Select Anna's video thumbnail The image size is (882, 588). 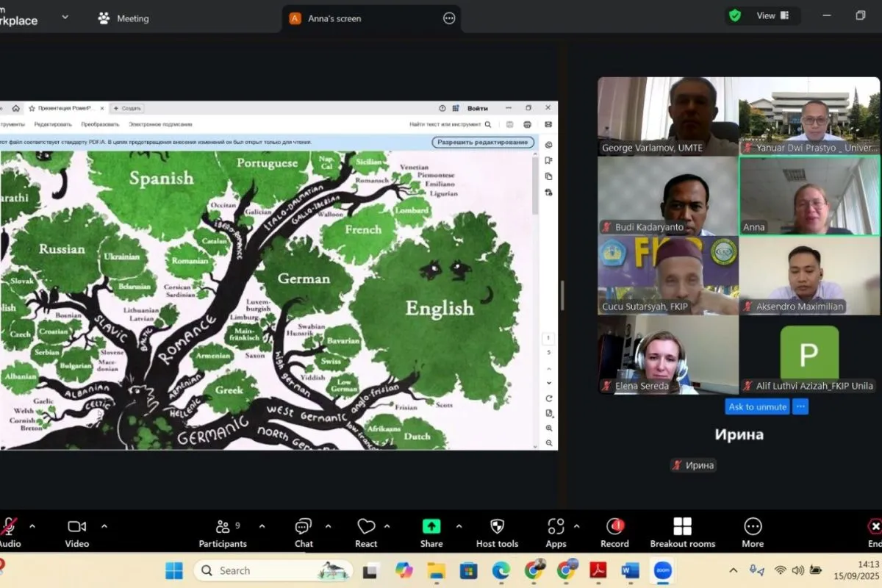click(x=809, y=196)
